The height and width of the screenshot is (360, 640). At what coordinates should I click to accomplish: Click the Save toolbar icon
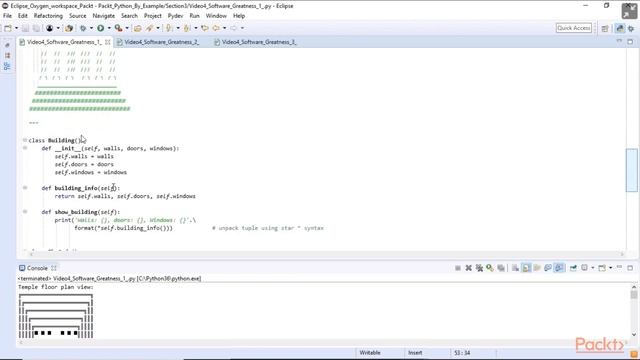coord(25,28)
